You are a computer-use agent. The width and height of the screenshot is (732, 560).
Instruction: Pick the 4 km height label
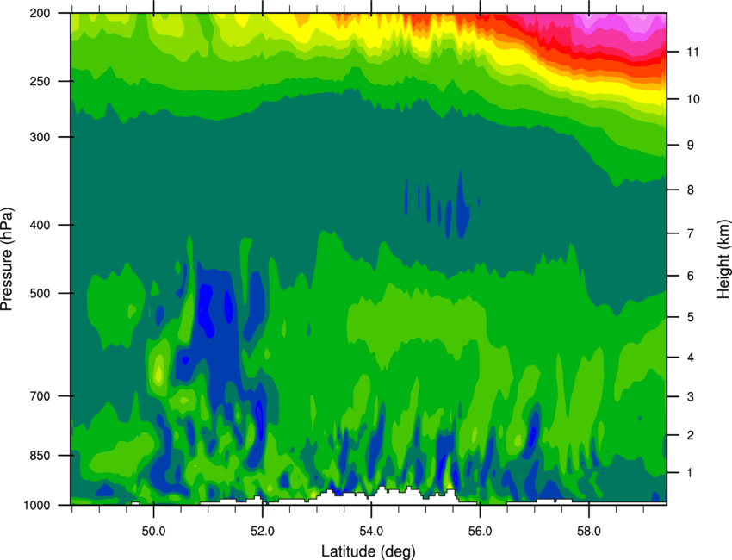(x=691, y=358)
